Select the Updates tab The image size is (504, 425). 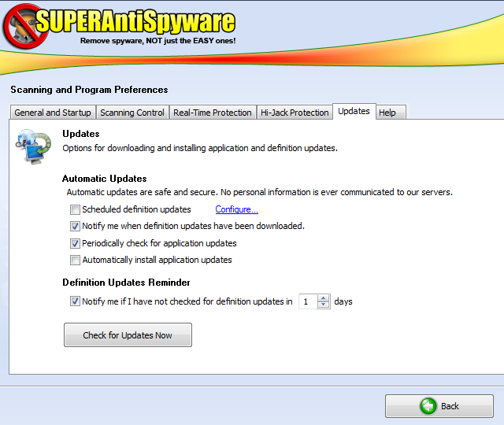354,111
